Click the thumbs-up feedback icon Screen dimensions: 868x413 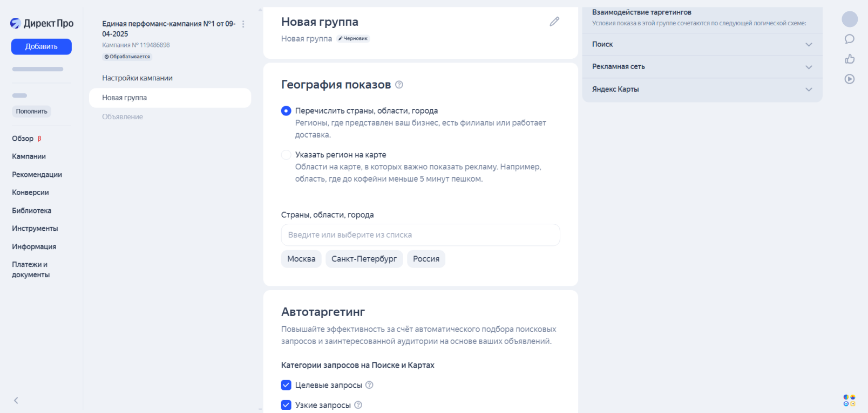pyautogui.click(x=850, y=59)
